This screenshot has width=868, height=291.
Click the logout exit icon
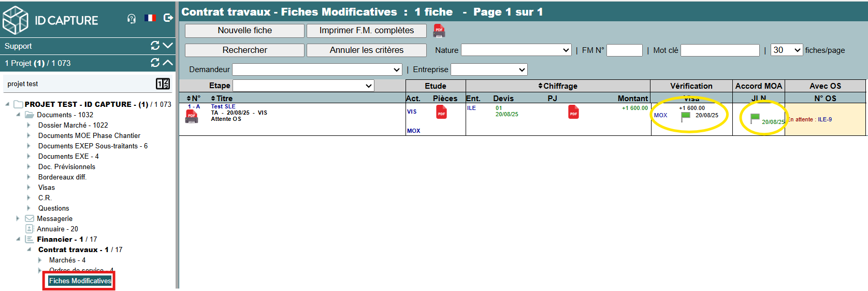click(x=168, y=18)
